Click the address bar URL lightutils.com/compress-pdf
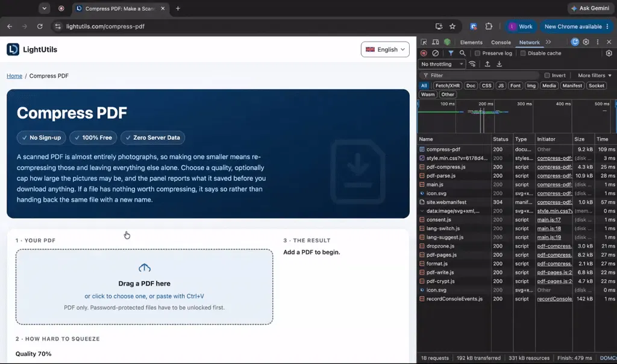Image resolution: width=617 pixels, height=364 pixels. 105,27
